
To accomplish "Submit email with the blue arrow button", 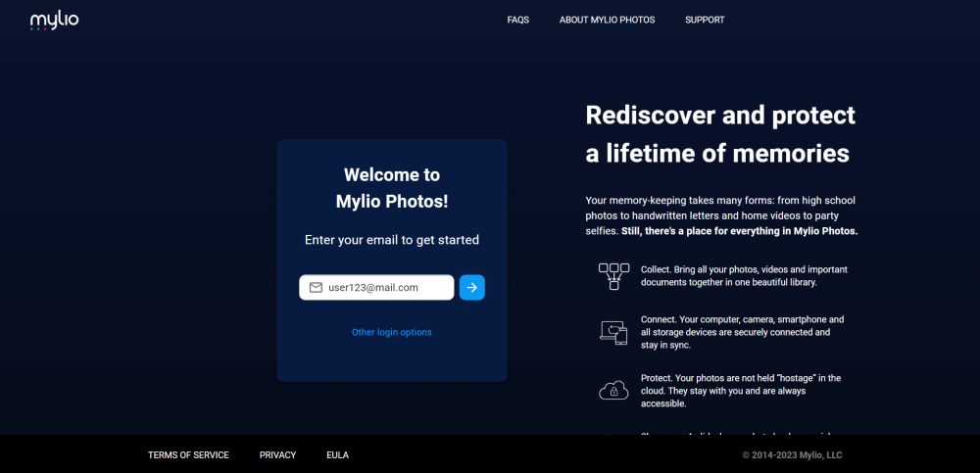I will pos(472,288).
